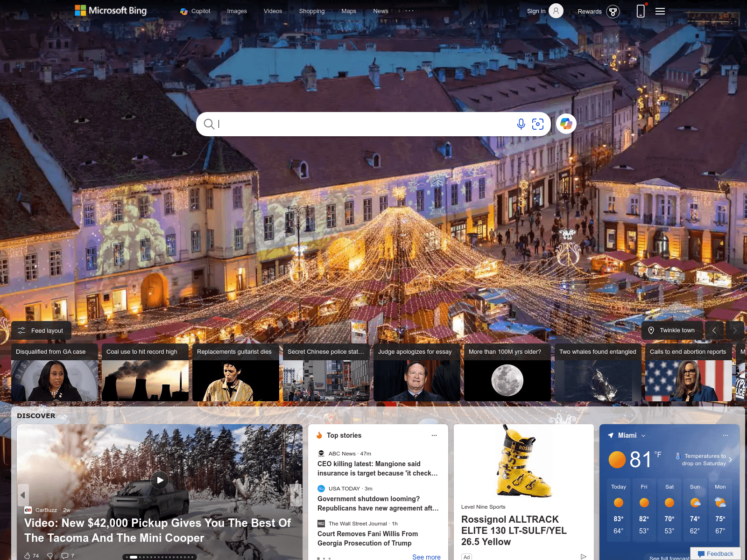Open 'Disqualified from GA case' story
Screen dimensions: 747x560
(x=55, y=372)
